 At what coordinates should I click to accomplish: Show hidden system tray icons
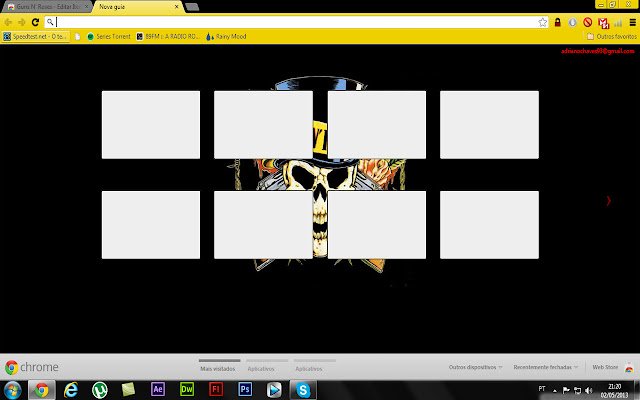point(554,391)
